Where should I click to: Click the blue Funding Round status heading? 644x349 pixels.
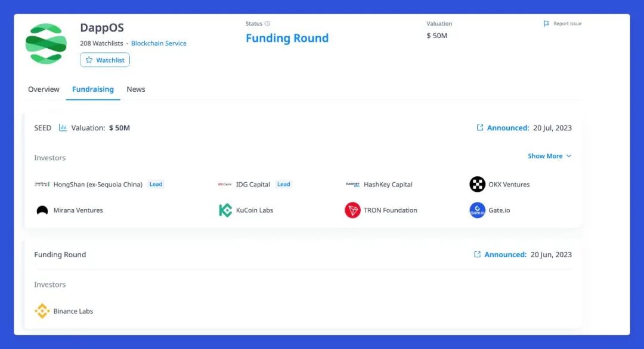point(287,38)
